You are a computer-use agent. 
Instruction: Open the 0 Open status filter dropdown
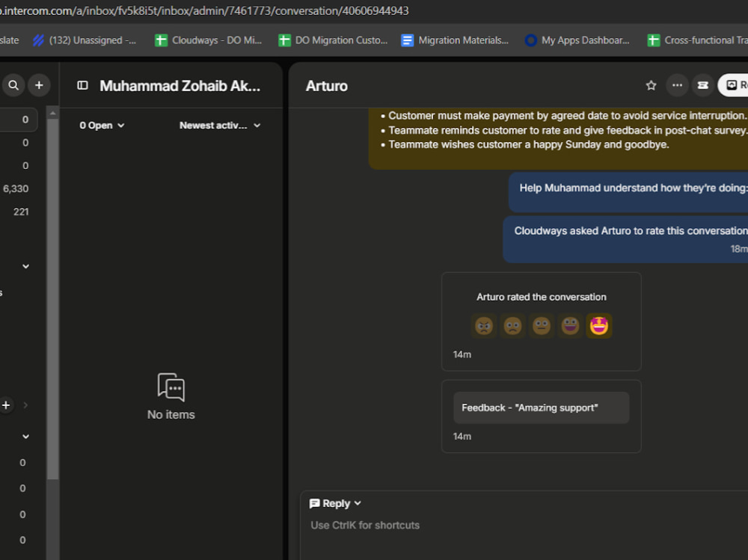tap(102, 126)
